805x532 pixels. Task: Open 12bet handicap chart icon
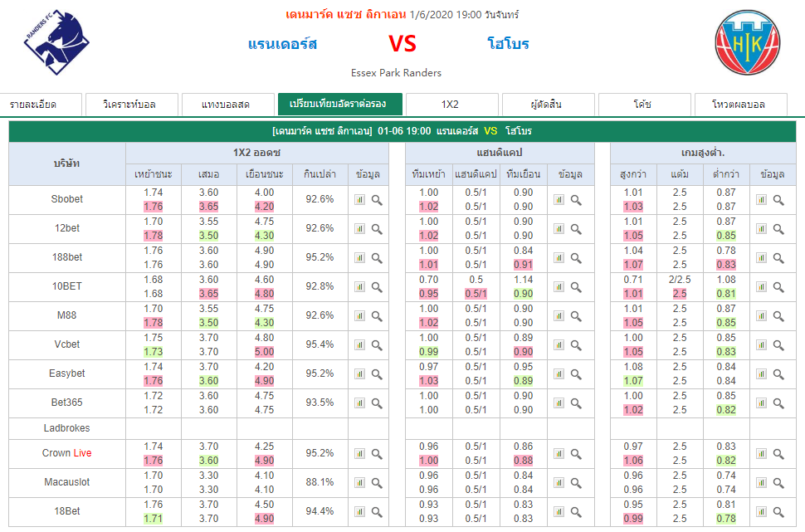[559, 228]
